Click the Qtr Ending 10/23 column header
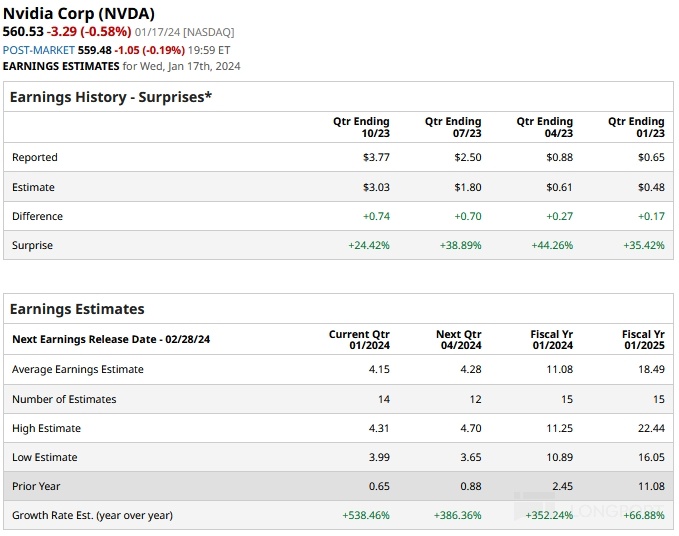The image size is (679, 536). [361, 127]
